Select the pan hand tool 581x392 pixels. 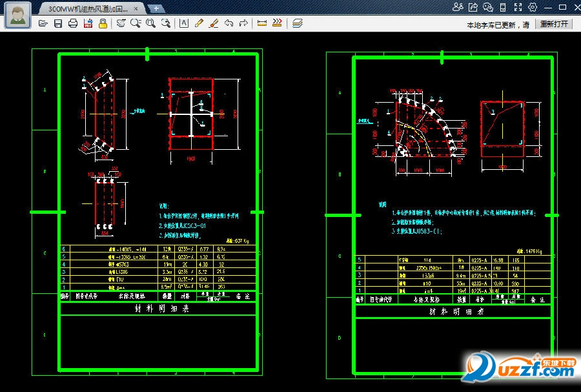(121, 23)
